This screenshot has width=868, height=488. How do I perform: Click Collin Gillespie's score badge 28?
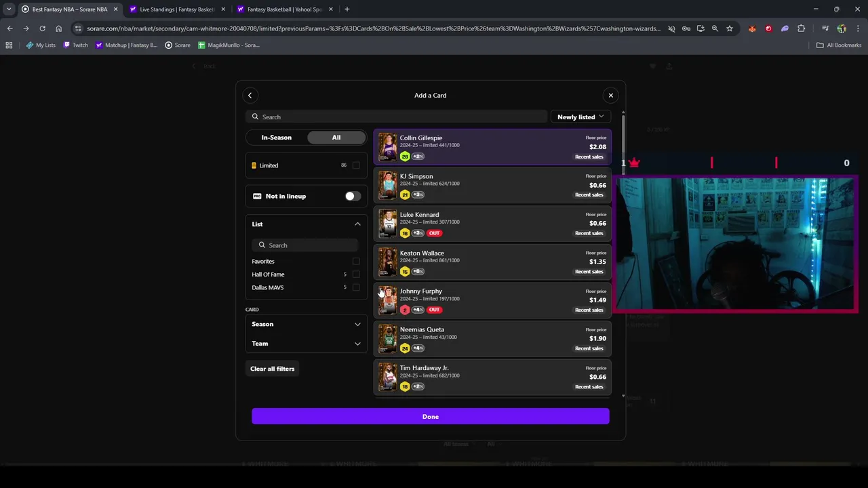(x=405, y=157)
